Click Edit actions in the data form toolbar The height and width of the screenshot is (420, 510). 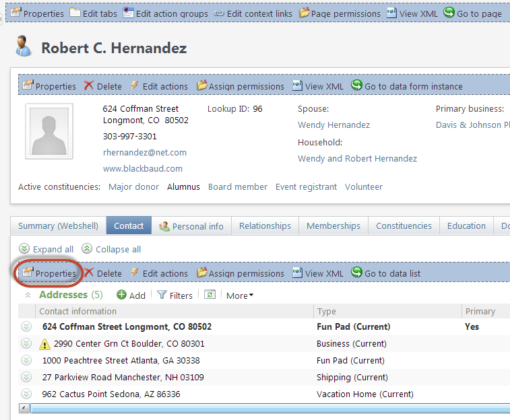(159, 86)
